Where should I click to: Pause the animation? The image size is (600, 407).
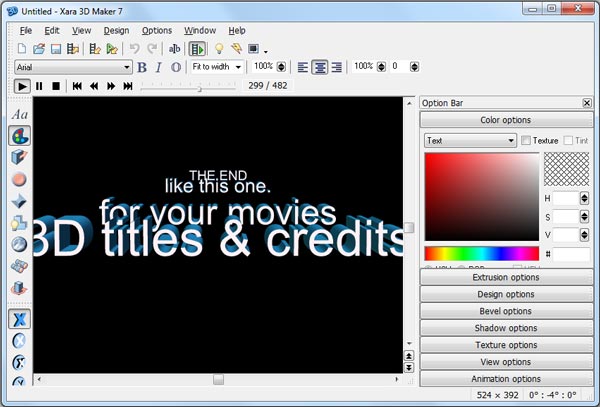click(39, 86)
